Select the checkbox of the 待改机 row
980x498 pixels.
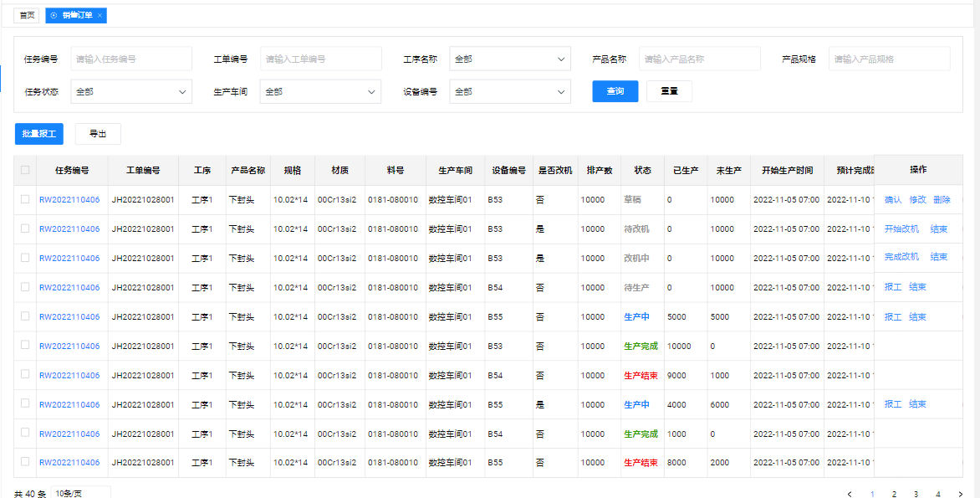click(x=25, y=228)
